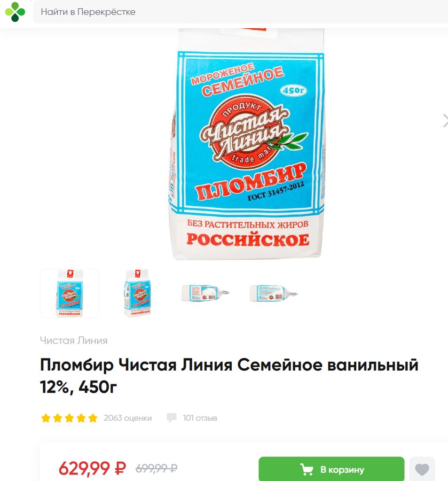Click the shopping cart icon in button
448x481 pixels.
307,469
